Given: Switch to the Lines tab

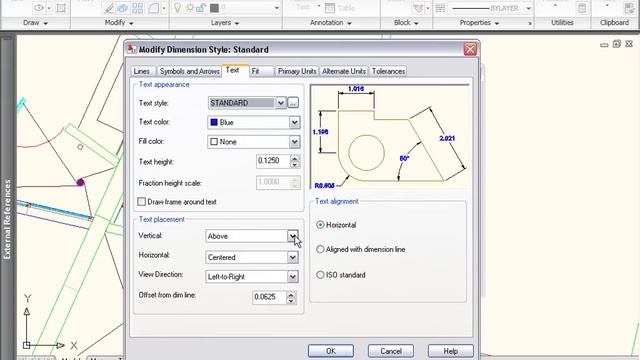Looking at the screenshot, I should [x=142, y=71].
